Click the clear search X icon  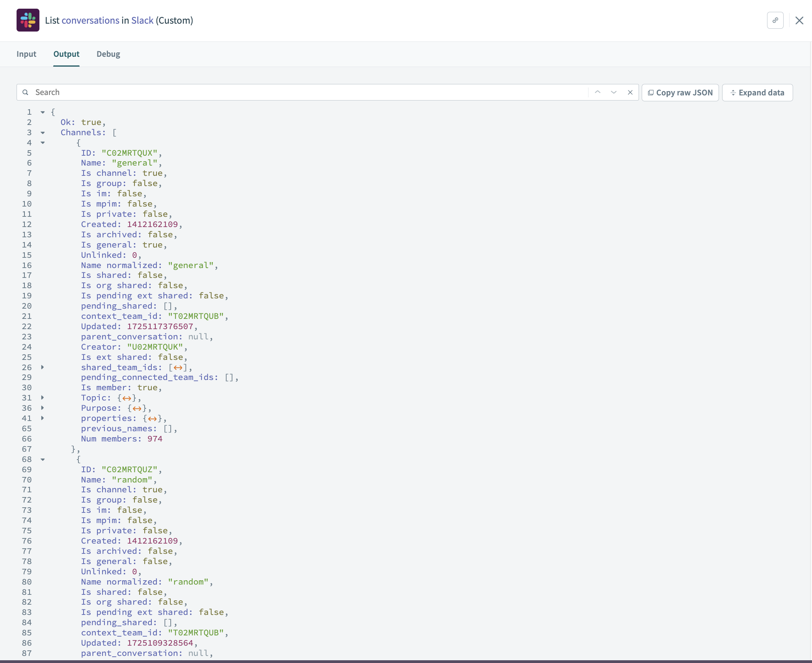pos(630,92)
